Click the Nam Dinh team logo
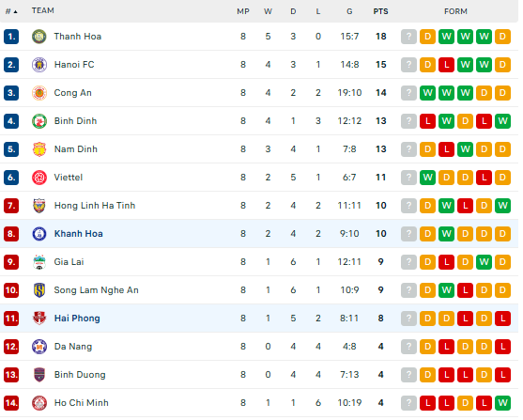The width and height of the screenshot is (523, 420). click(39, 149)
